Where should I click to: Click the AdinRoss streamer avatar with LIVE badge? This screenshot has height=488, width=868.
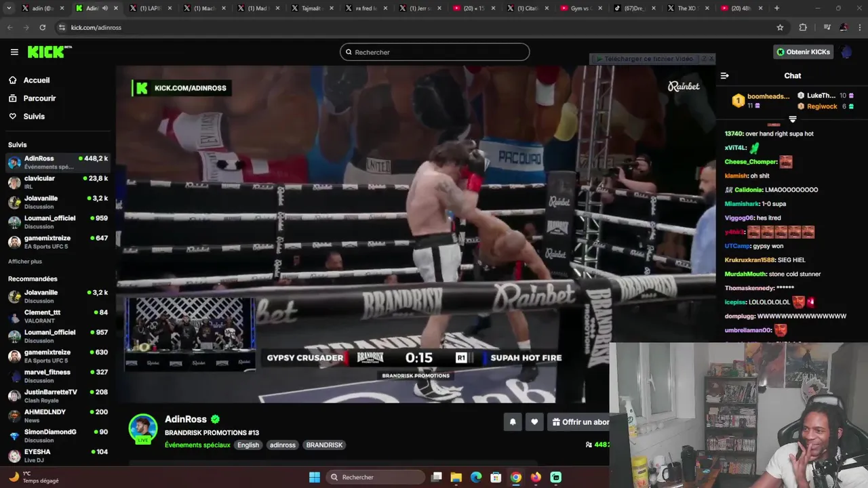pyautogui.click(x=143, y=429)
